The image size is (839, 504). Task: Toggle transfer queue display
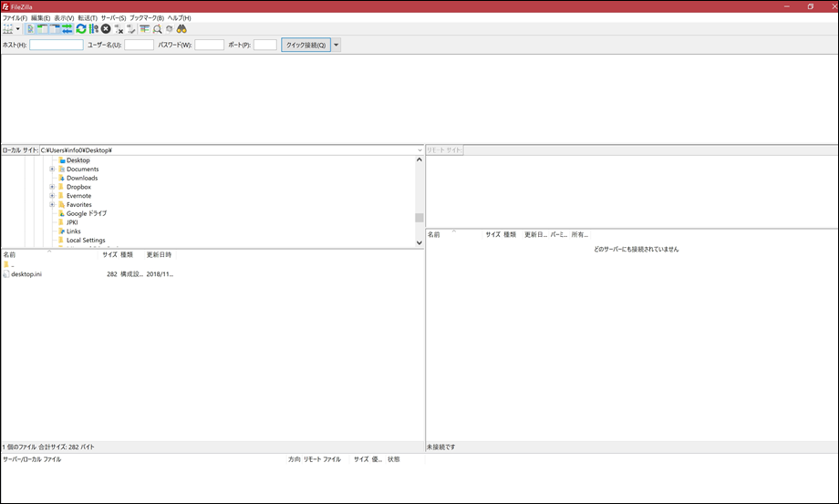(67, 29)
